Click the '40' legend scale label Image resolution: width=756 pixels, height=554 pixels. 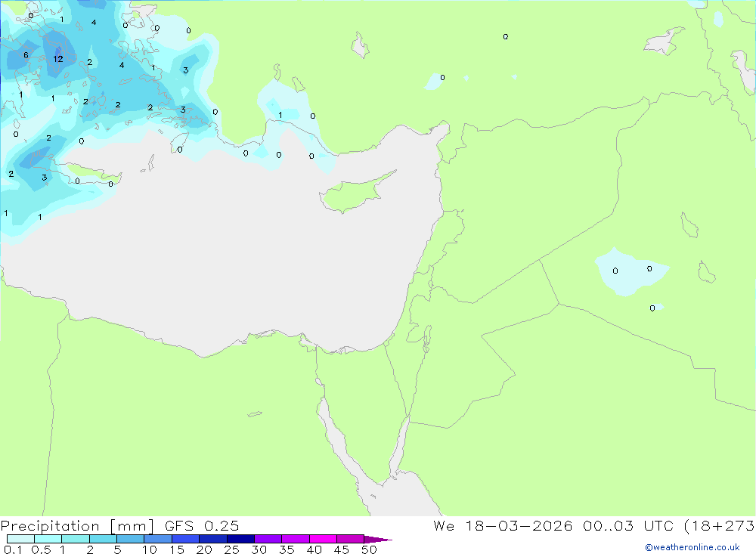314,549
